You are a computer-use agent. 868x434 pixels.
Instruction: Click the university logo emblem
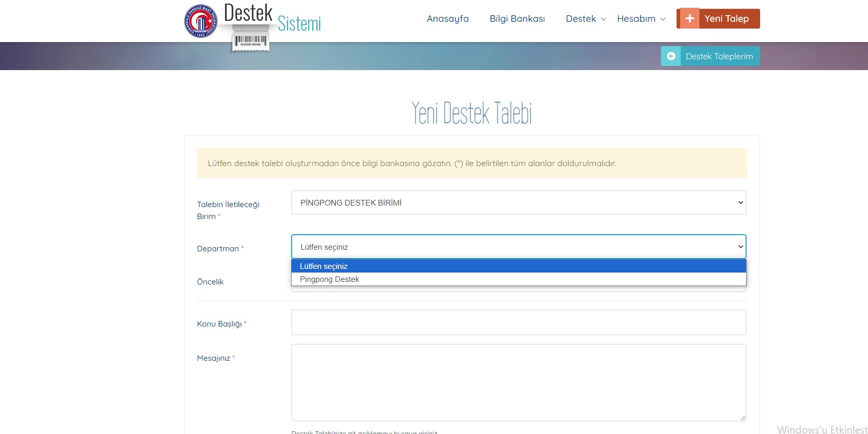pos(201,21)
